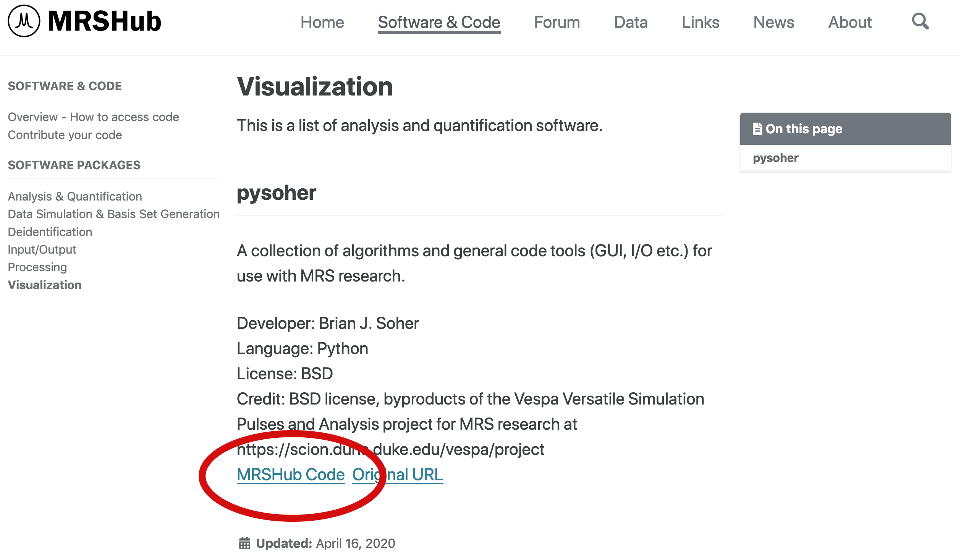The image size is (961, 560).
Task: Open the Forum section
Action: click(557, 22)
